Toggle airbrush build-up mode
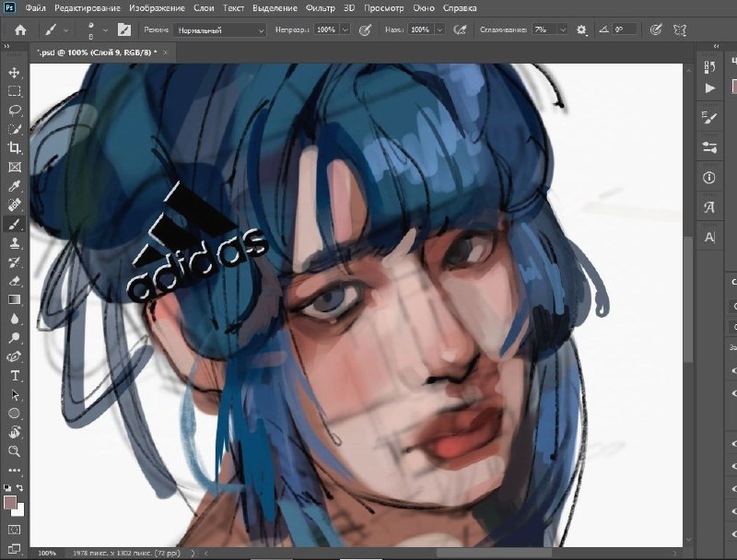Viewport: 737px width, 560px height. click(x=460, y=30)
